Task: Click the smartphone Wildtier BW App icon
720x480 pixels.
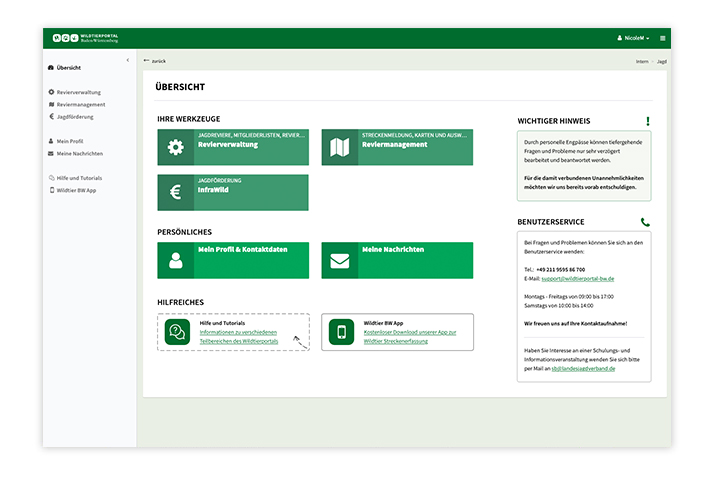Action: (342, 332)
